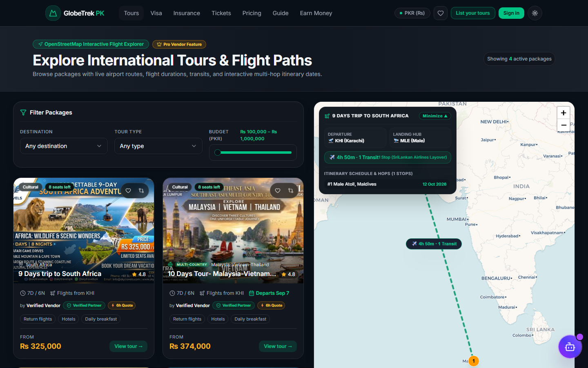
Task: Click the Showing 4 active packages badge
Action: tap(519, 59)
